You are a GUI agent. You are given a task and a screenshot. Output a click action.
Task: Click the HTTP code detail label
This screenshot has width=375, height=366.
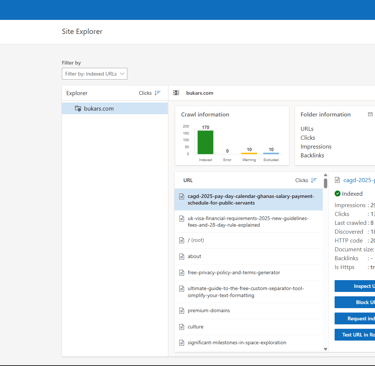349,240
